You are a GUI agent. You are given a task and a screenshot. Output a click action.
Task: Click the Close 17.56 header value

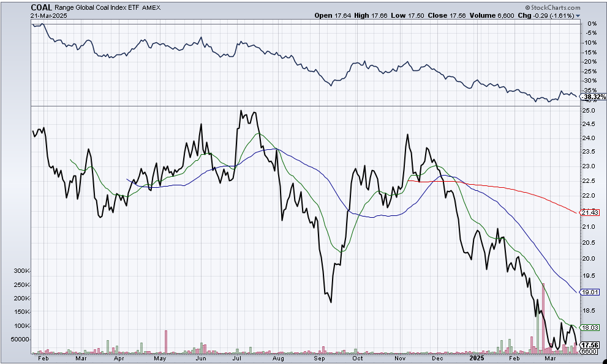click(448, 15)
